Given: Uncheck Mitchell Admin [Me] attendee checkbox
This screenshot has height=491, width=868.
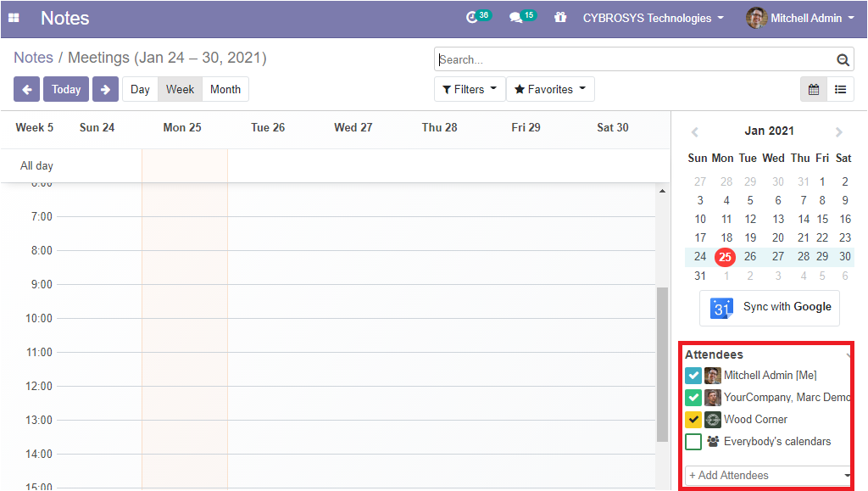Looking at the screenshot, I should pos(693,376).
